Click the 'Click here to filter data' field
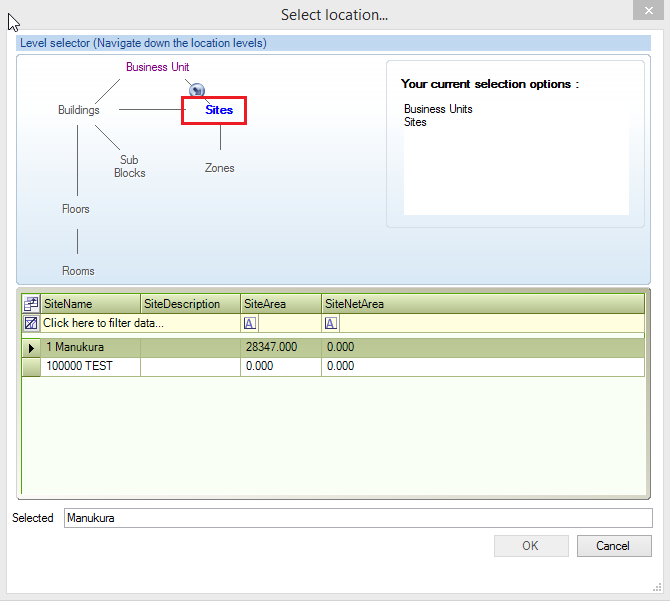Screen dimensions: 670x602 138,323
